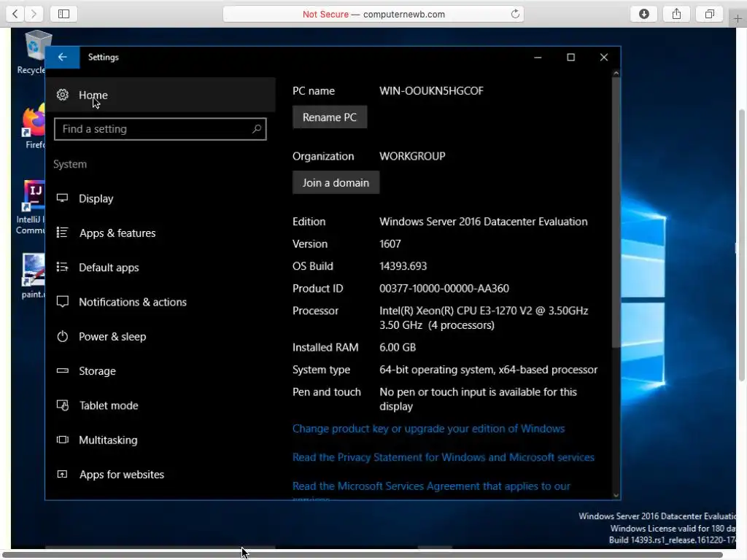Viewport: 747px width, 560px height.
Task: Open Change product key or upgrade link
Action: 428,429
